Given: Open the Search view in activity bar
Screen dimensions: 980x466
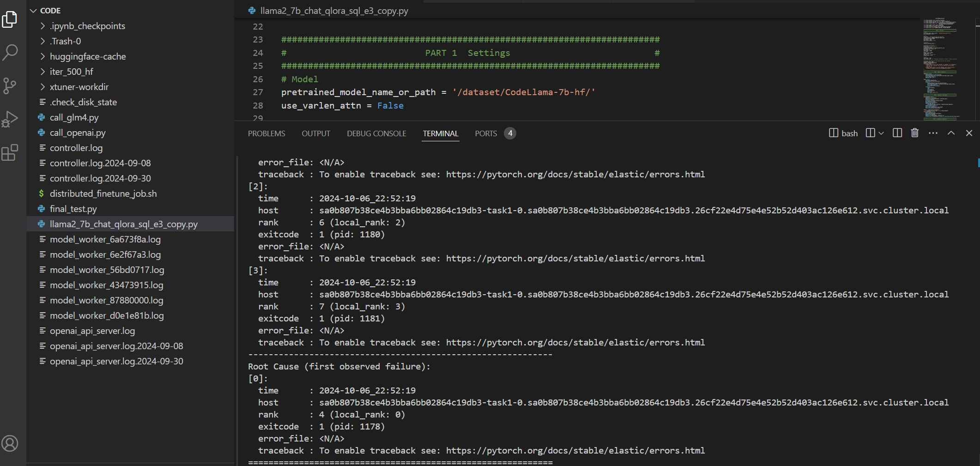Looking at the screenshot, I should pyautogui.click(x=10, y=52).
